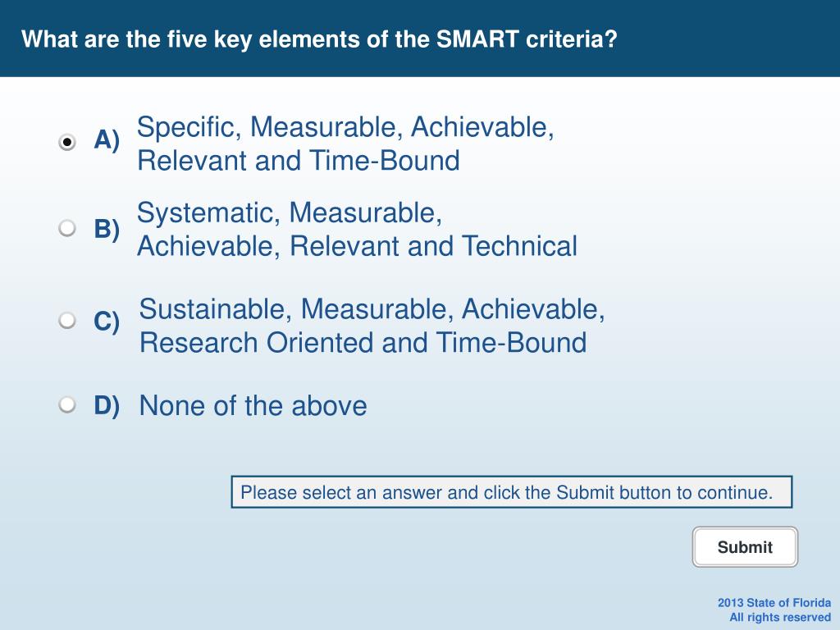840x630 pixels.
Task: Click the '2013 State of Florida' text
Action: [774, 603]
